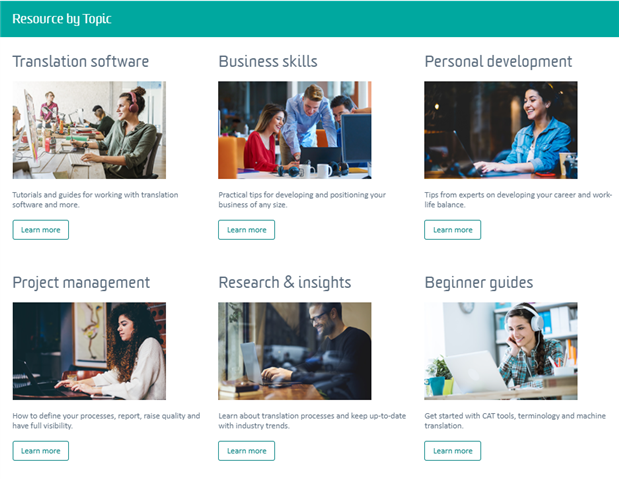Open the Beginner guides image
The width and height of the screenshot is (619, 479).
pyautogui.click(x=500, y=351)
